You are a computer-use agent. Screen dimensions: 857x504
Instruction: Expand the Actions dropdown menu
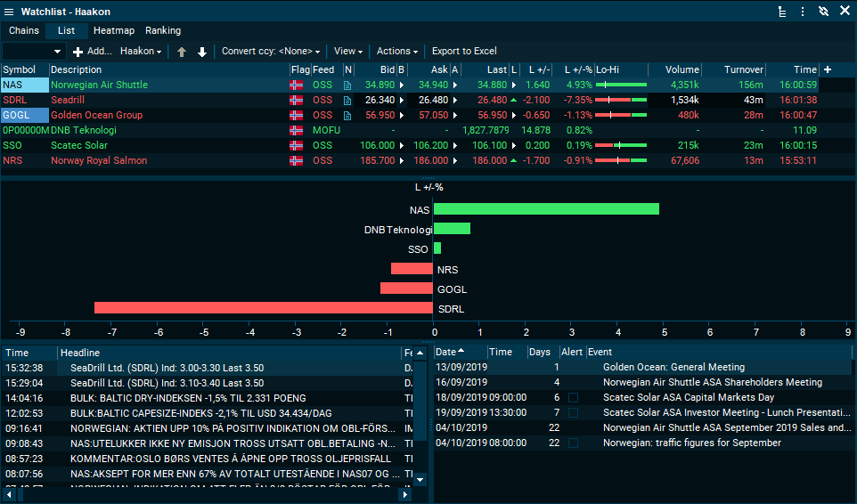(397, 52)
